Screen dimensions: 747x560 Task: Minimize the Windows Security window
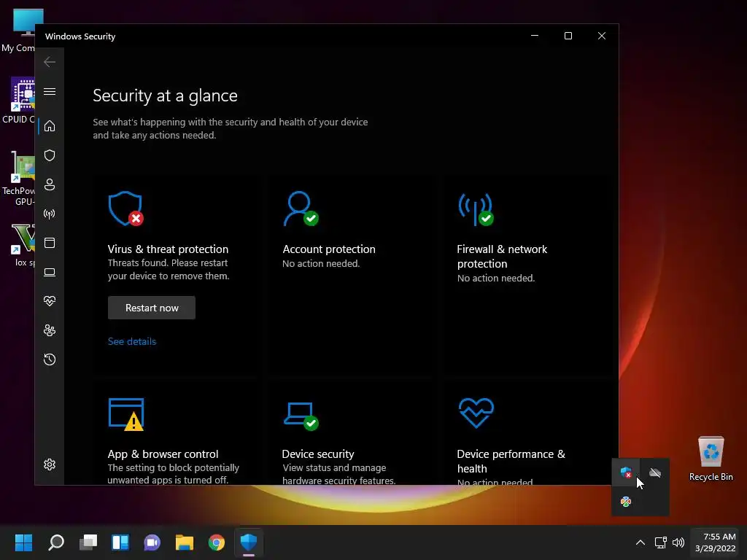tap(535, 36)
